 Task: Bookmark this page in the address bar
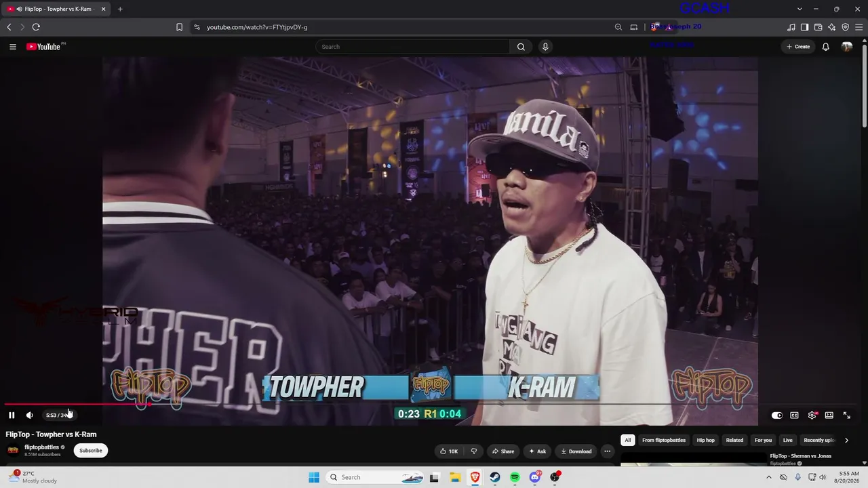pyautogui.click(x=179, y=27)
